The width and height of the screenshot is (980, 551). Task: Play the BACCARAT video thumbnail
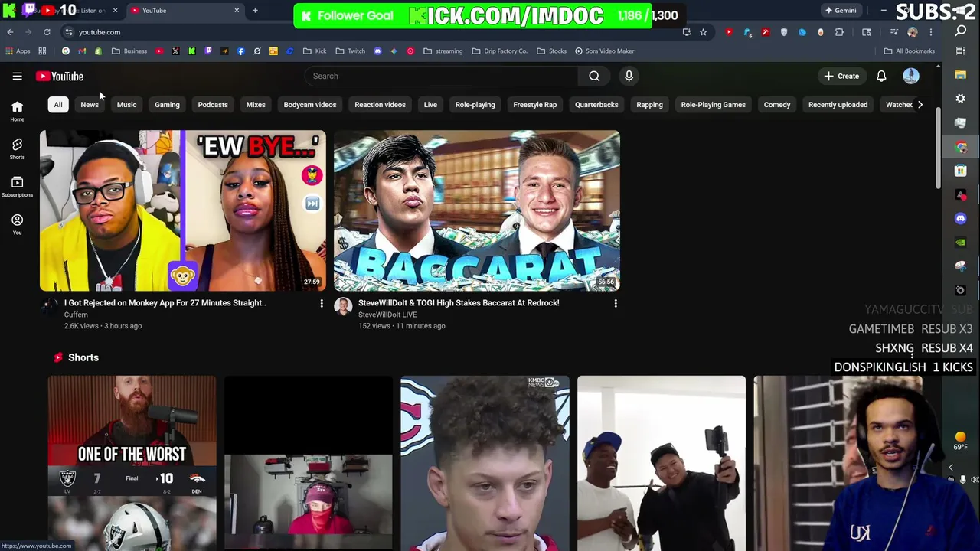tap(477, 210)
